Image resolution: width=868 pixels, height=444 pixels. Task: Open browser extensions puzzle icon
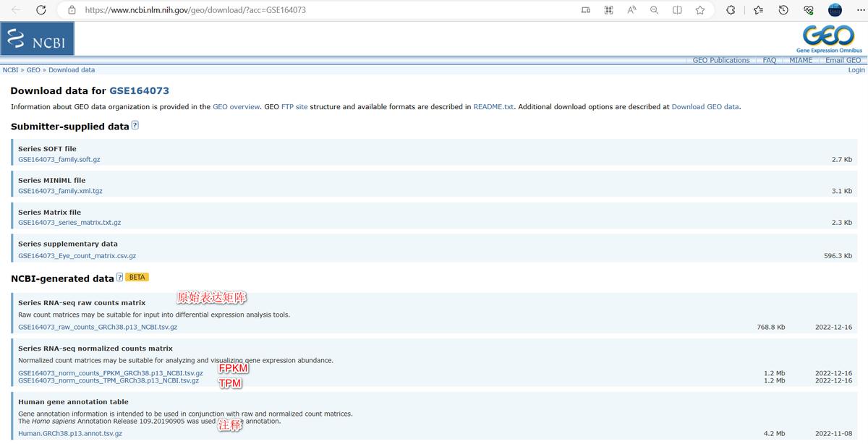point(731,10)
